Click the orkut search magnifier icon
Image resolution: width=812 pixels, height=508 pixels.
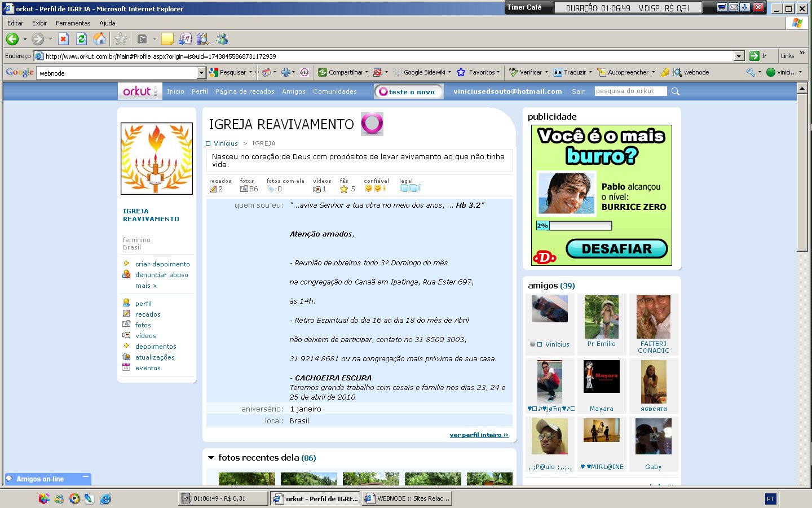pyautogui.click(x=676, y=91)
